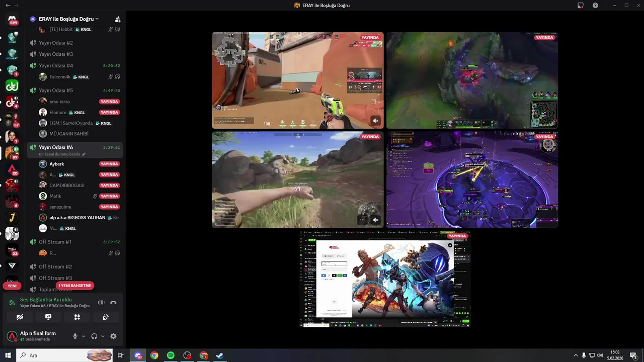644x362 pixels.
Task: Open Google Chrome from the taskbar
Action: click(x=154, y=355)
